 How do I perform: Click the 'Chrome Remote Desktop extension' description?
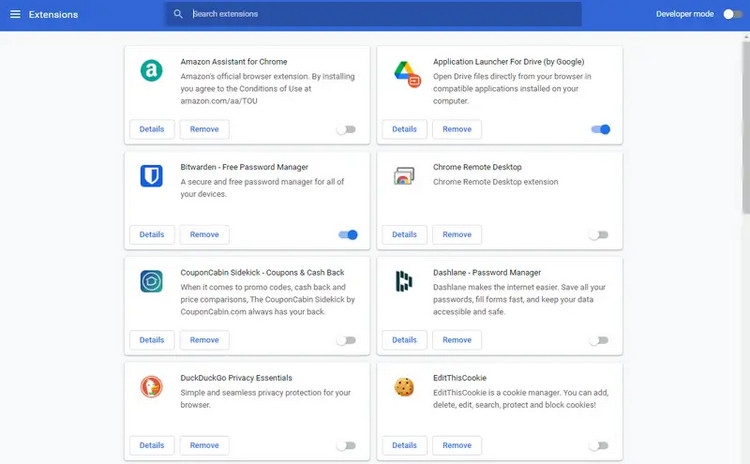point(496,182)
